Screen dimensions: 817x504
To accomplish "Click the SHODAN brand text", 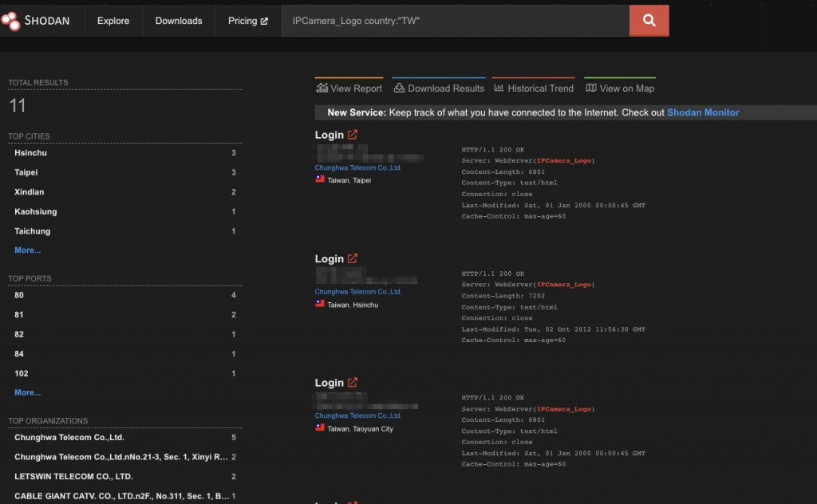I will pyautogui.click(x=47, y=21).
